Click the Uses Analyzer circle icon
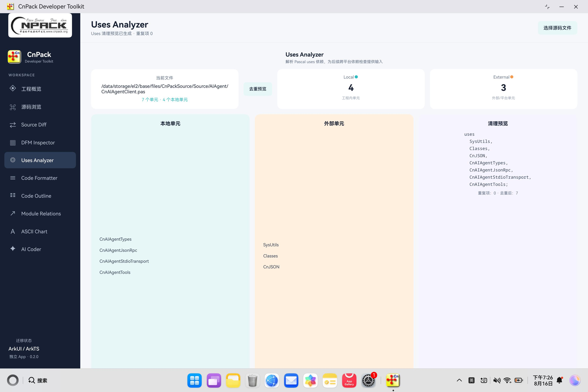Viewport: 588px width, 392px height. click(13, 160)
